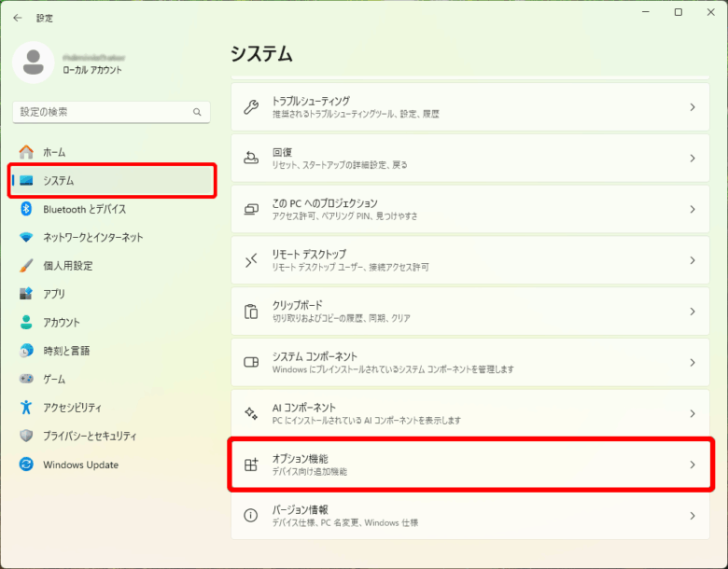Click the 設定の検索 search field
Image resolution: width=728 pixels, height=569 pixels.
coord(111,112)
